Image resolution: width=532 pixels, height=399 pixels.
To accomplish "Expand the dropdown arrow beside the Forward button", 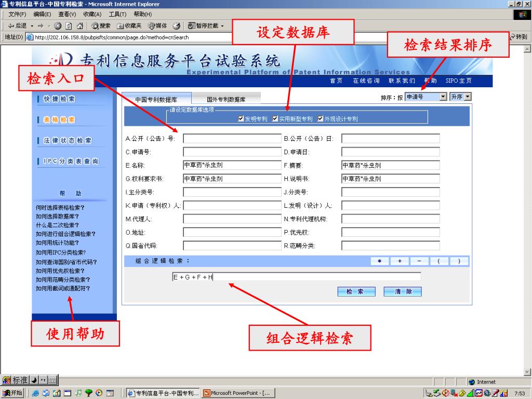I will click(49, 26).
